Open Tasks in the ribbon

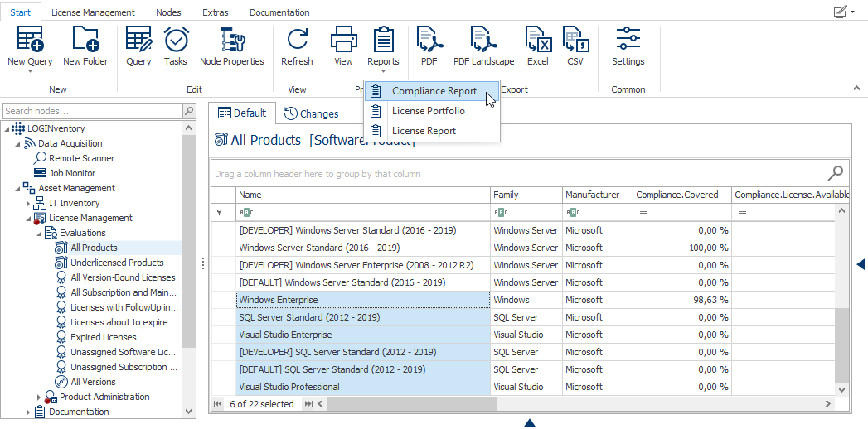click(x=176, y=40)
